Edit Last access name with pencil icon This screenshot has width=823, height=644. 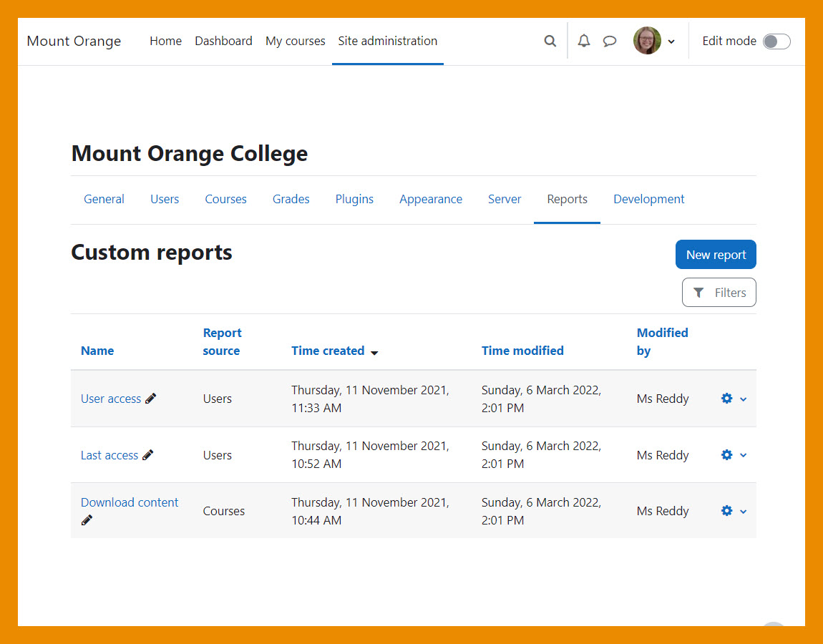point(147,455)
